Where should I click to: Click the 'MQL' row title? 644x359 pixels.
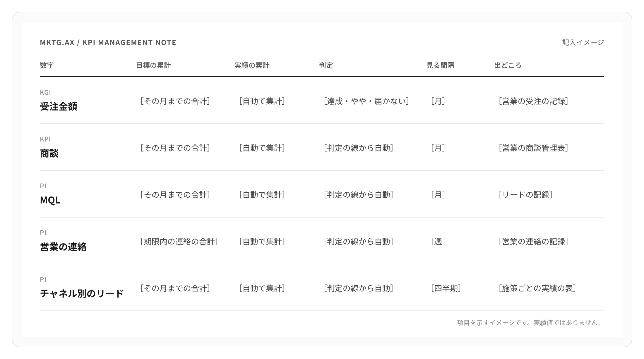pos(50,200)
